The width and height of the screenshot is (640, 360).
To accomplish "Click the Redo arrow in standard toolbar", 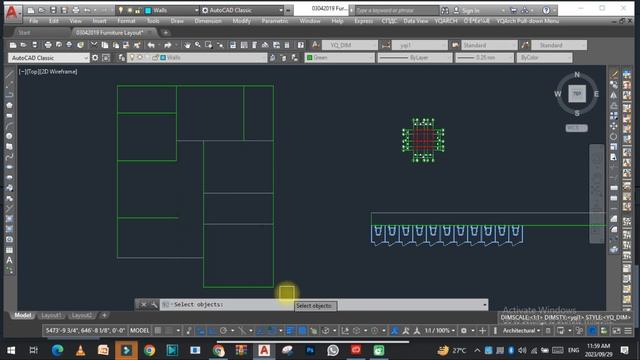I will pos(167,45).
